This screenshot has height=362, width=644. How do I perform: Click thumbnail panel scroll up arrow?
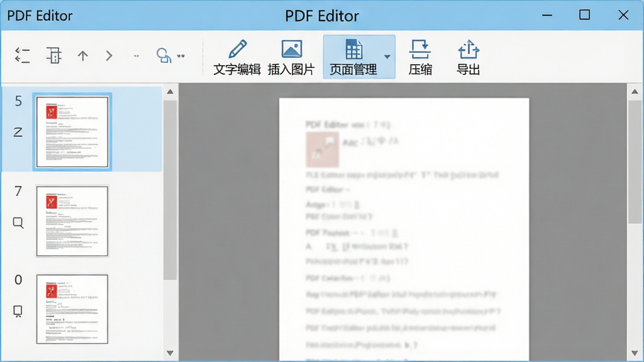pos(170,92)
